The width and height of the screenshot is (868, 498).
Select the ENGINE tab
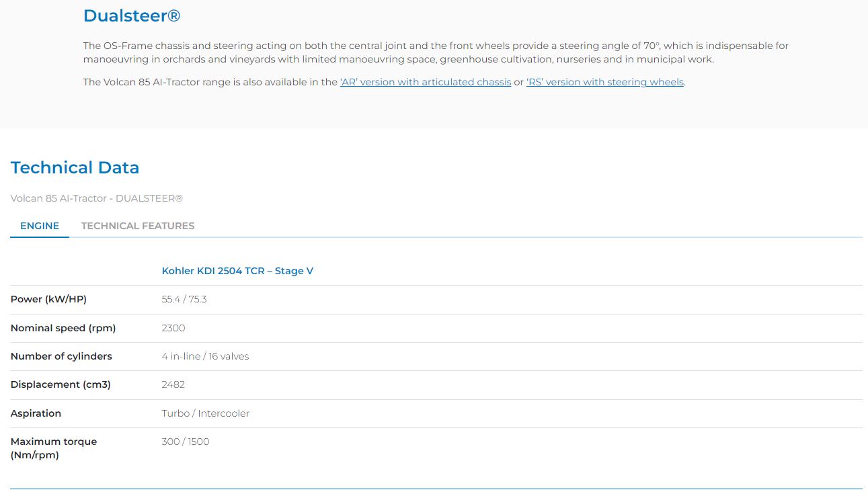[x=40, y=226]
